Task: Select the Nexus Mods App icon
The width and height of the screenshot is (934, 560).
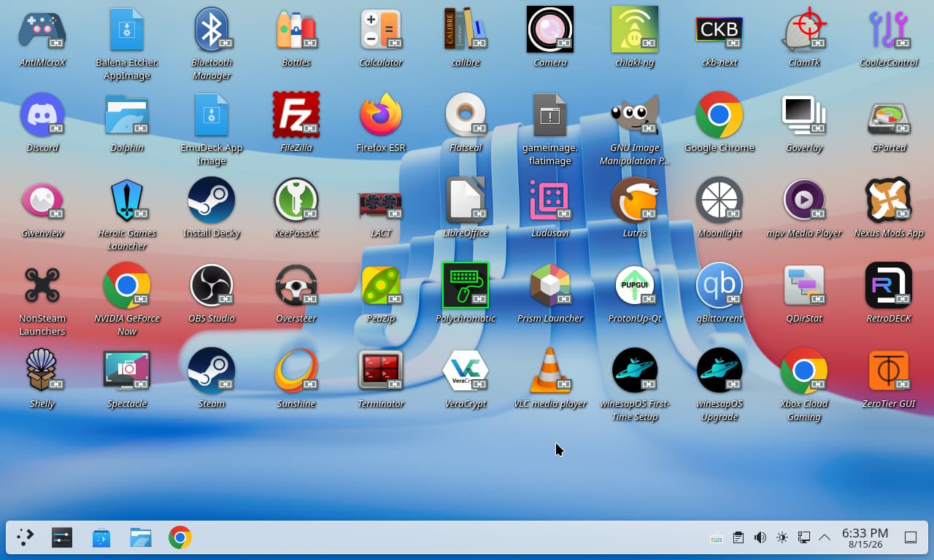Action: pyautogui.click(x=889, y=201)
